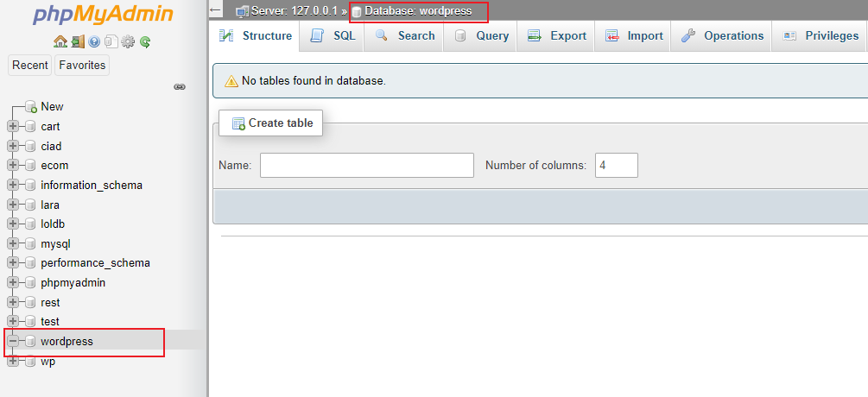868x397 pixels.
Task: Click the loldb database cylinder icon
Action: (30, 224)
